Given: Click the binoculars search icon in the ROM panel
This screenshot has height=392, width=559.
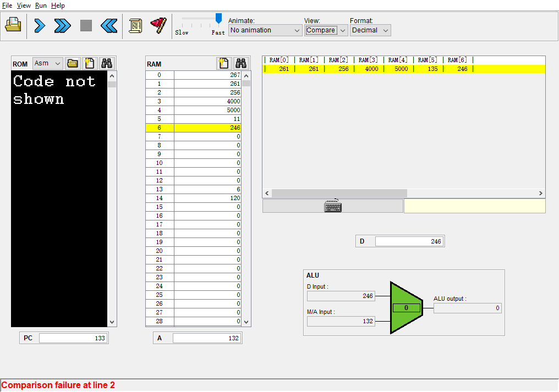Looking at the screenshot, I should coord(107,63).
